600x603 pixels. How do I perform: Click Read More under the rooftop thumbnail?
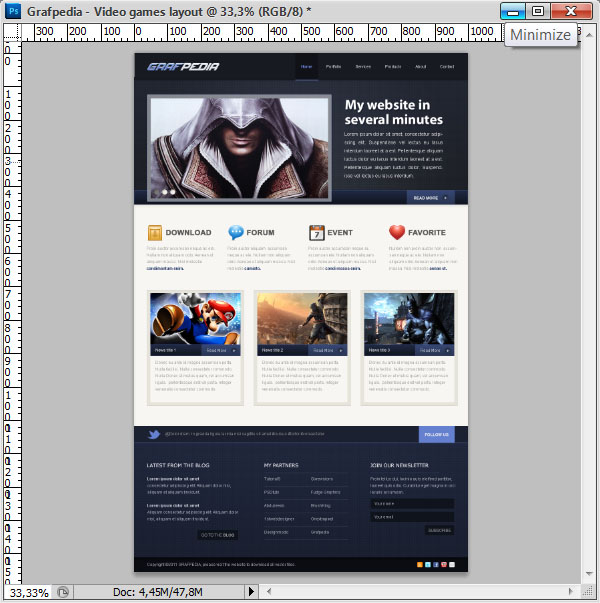pos(328,350)
